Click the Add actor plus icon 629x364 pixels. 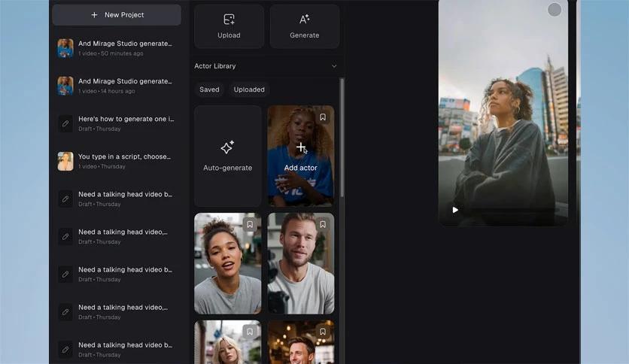pos(300,147)
